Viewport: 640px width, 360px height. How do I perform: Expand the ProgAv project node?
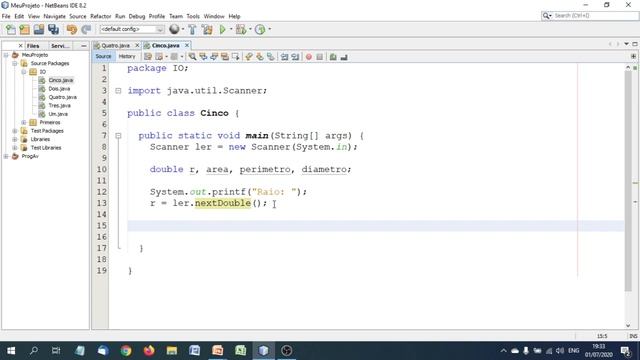pyautogui.click(x=6, y=156)
